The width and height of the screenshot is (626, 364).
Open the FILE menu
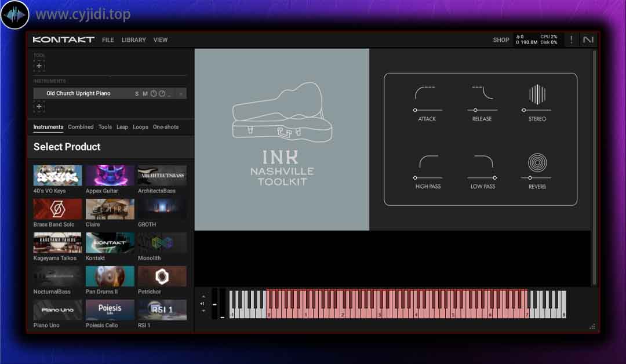point(108,40)
